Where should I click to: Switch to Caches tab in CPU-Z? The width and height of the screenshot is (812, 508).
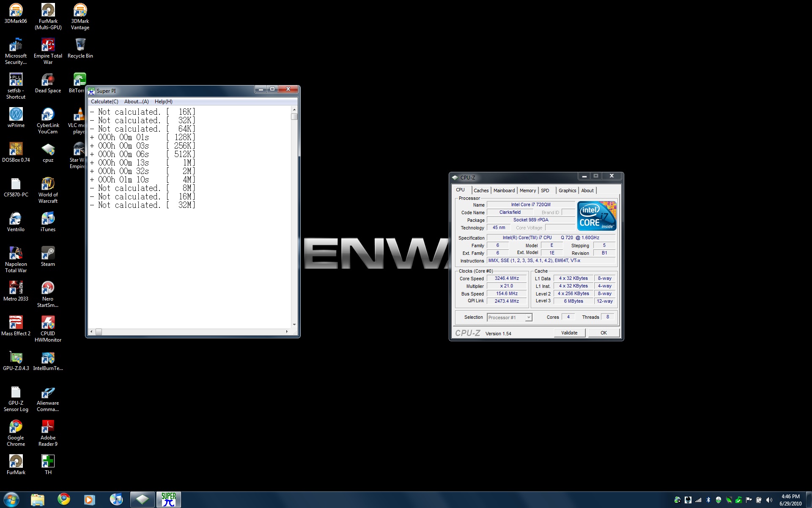coord(481,190)
